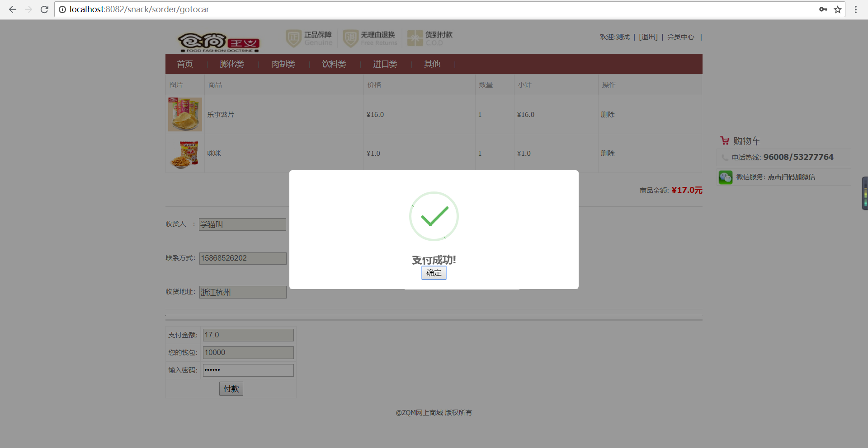The width and height of the screenshot is (868, 448).
Task: Open the saved password key icon
Action: pos(823,9)
